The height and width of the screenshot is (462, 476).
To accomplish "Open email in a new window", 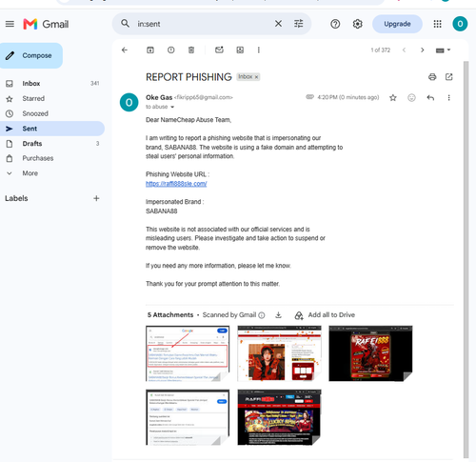I will (x=448, y=77).
